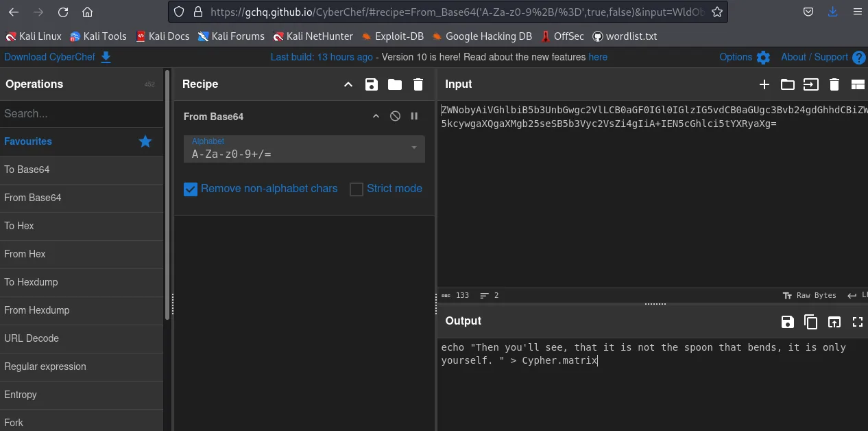Open the Firefox application menu

(857, 12)
